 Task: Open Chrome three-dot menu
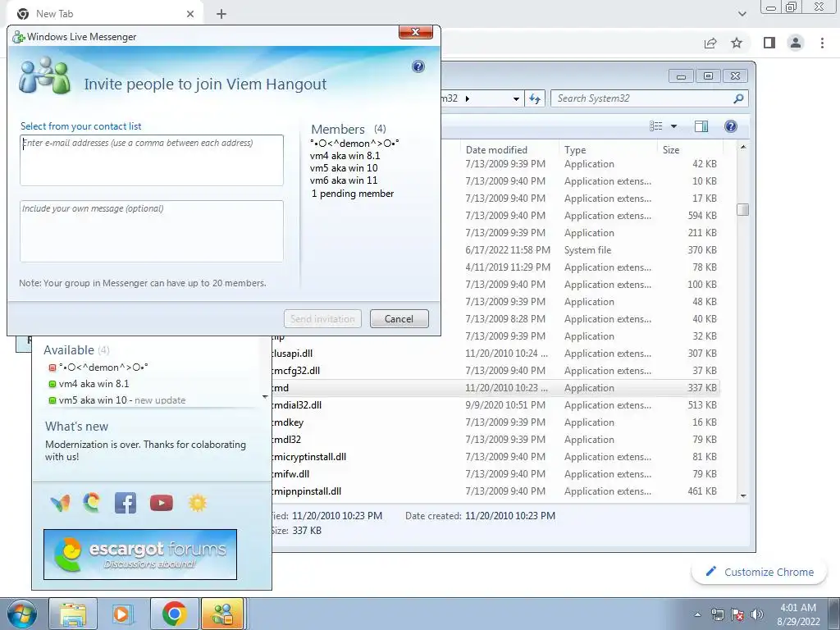822,43
